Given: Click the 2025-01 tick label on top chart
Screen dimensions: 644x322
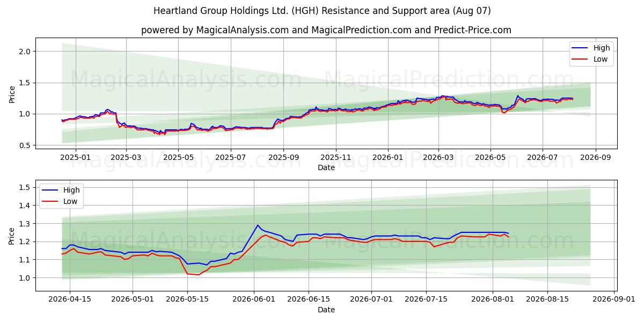Looking at the screenshot, I should (75, 157).
